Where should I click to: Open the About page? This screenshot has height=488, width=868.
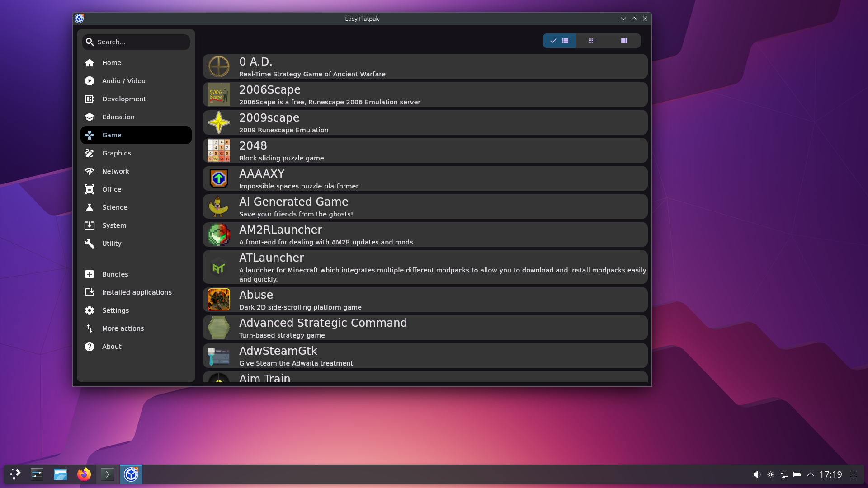click(136, 347)
